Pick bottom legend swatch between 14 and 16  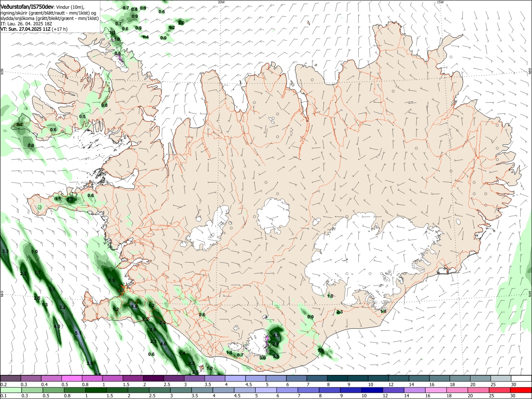[414, 390]
